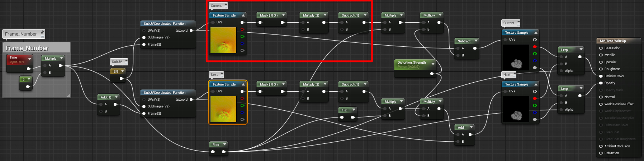Click the Roughness input pin

pos(601,69)
